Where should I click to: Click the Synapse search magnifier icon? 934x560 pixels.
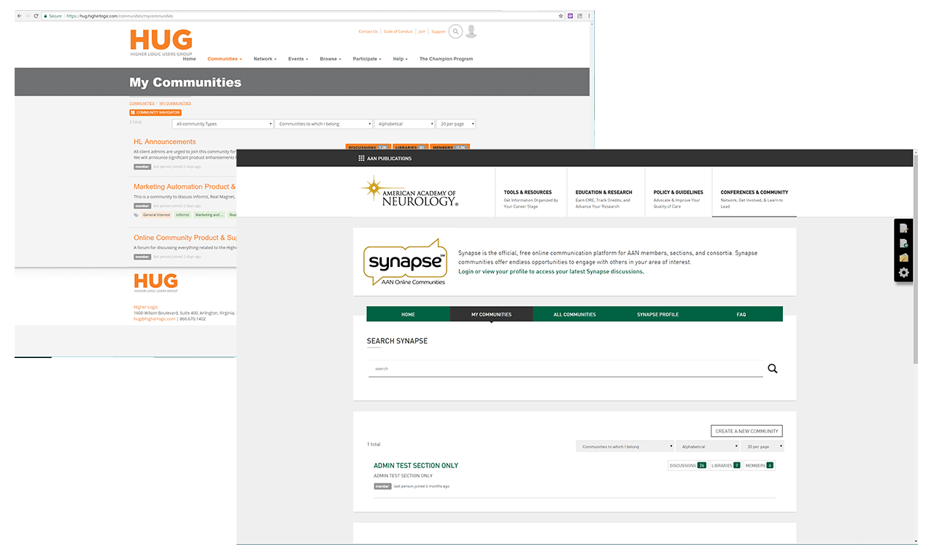pyautogui.click(x=773, y=368)
